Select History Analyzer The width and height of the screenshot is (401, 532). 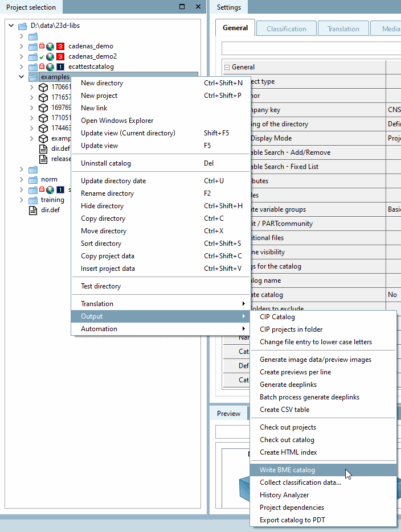point(323,495)
